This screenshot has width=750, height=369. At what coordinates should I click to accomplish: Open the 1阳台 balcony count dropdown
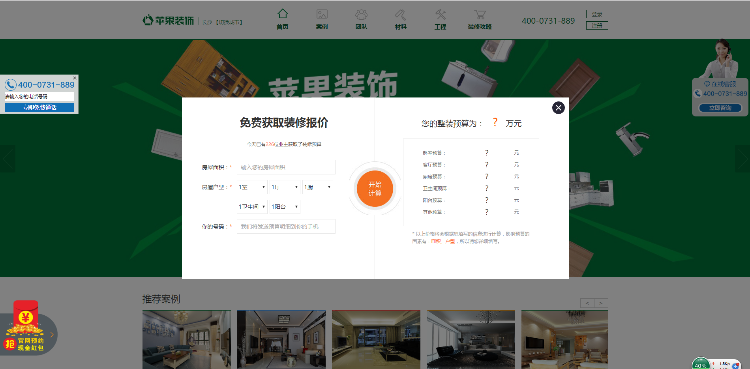pos(285,207)
